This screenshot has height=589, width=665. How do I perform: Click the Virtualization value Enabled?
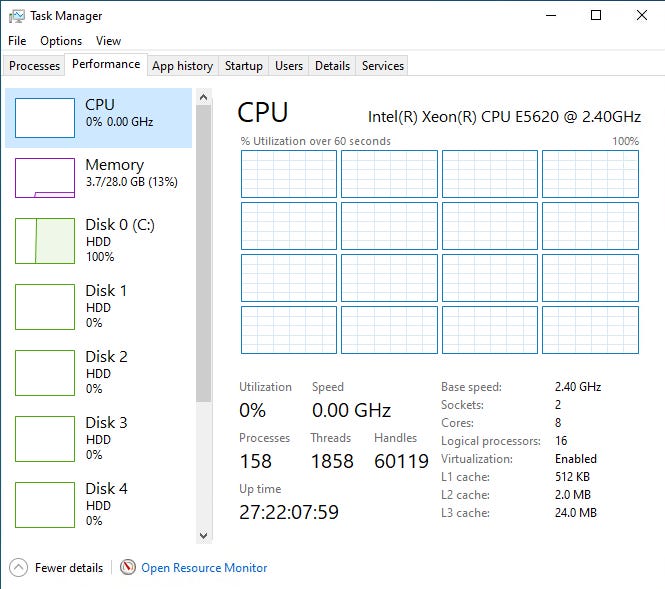[x=576, y=459]
